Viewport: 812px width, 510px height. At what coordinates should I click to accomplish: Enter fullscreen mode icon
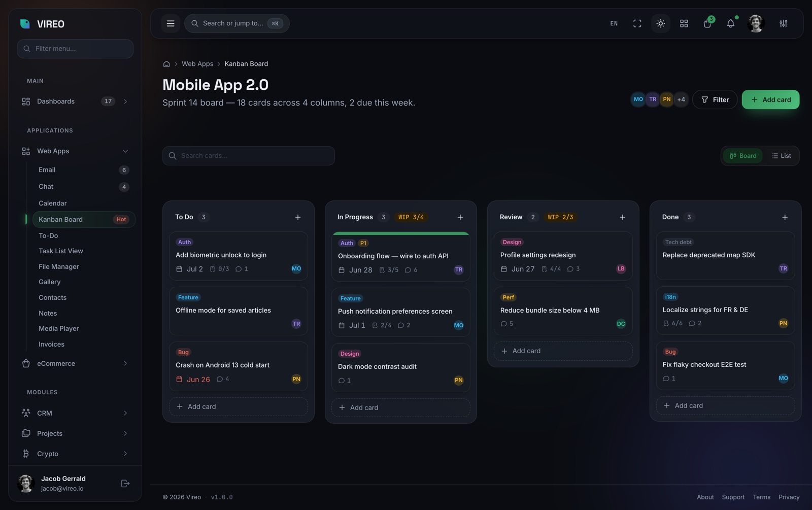(637, 23)
